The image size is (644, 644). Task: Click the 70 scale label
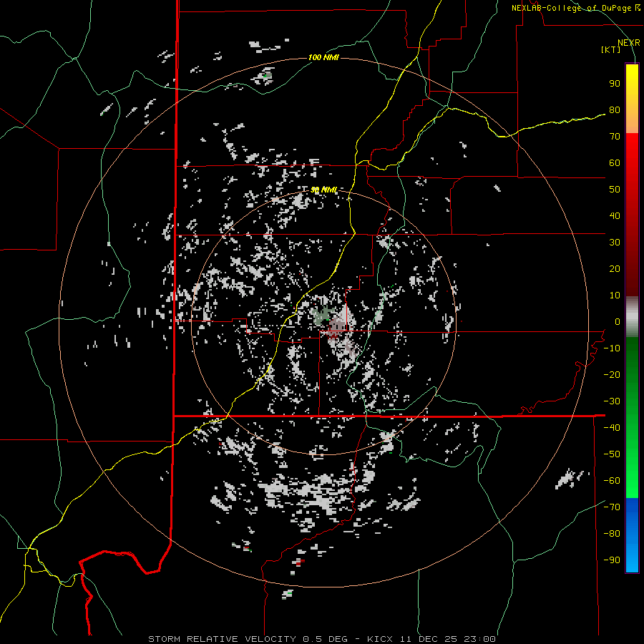coord(615,137)
